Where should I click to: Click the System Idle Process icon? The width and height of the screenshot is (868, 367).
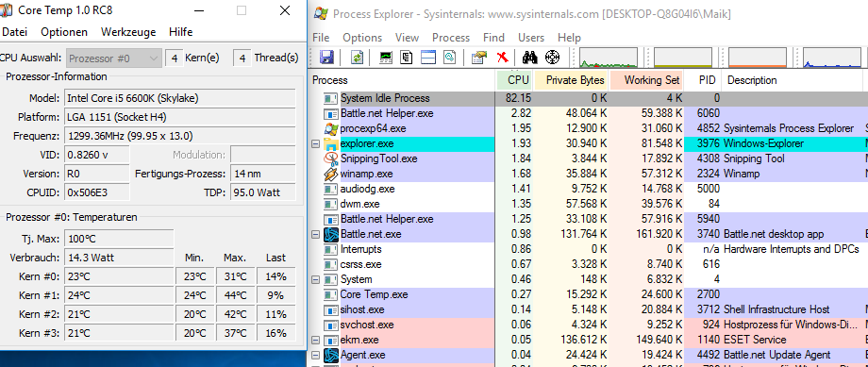tap(331, 98)
